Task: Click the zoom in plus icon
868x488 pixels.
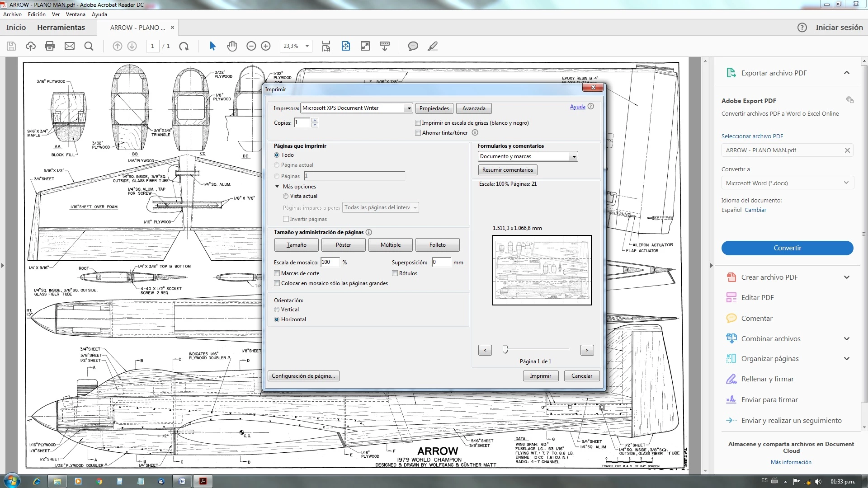Action: click(266, 46)
